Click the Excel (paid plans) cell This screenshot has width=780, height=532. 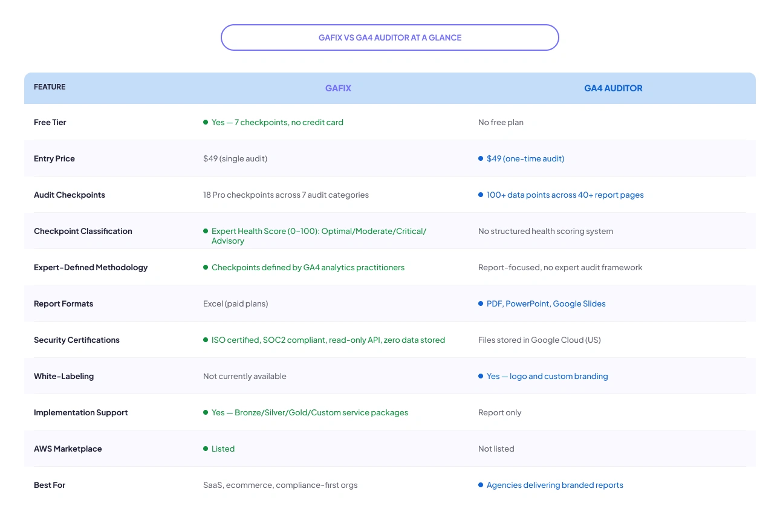coord(236,303)
